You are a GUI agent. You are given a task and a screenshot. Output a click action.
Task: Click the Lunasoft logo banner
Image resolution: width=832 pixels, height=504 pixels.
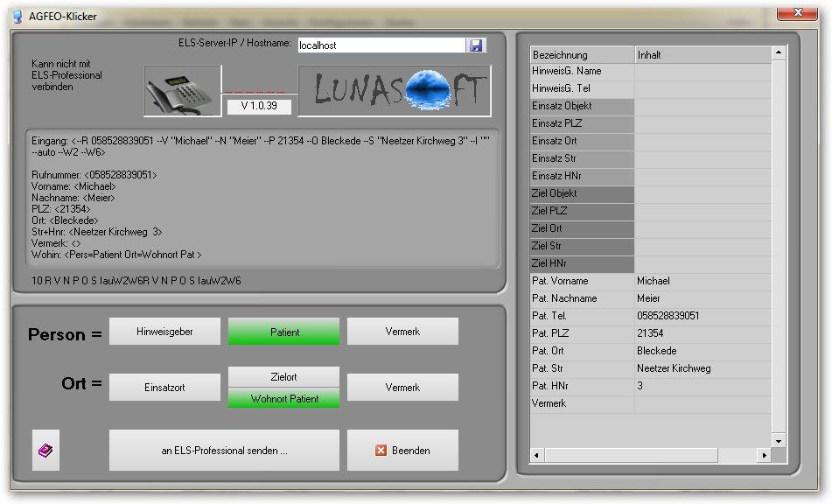pyautogui.click(x=394, y=90)
